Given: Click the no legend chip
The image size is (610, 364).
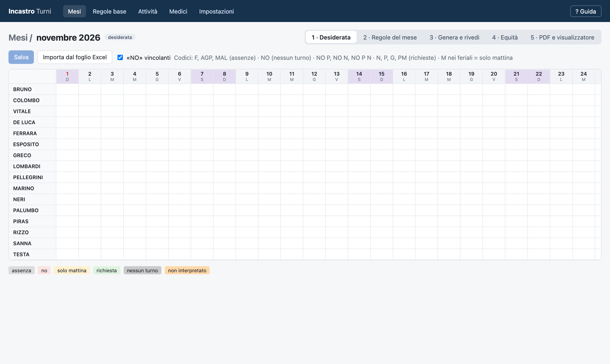Looking at the screenshot, I should (x=44, y=270).
